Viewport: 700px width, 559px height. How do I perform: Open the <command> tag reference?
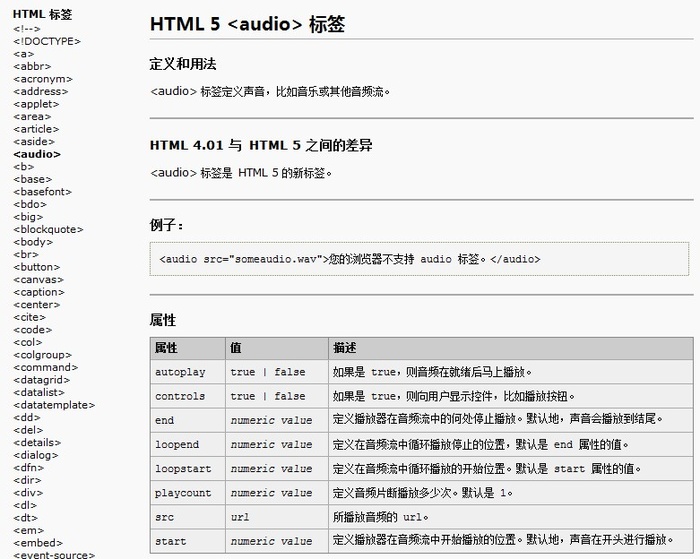pyautogui.click(x=46, y=367)
